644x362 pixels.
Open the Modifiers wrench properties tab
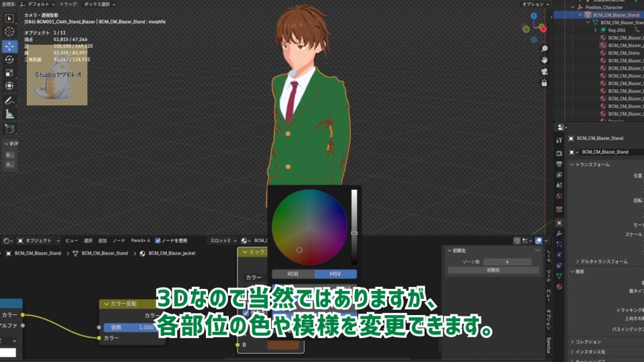pos(559,233)
